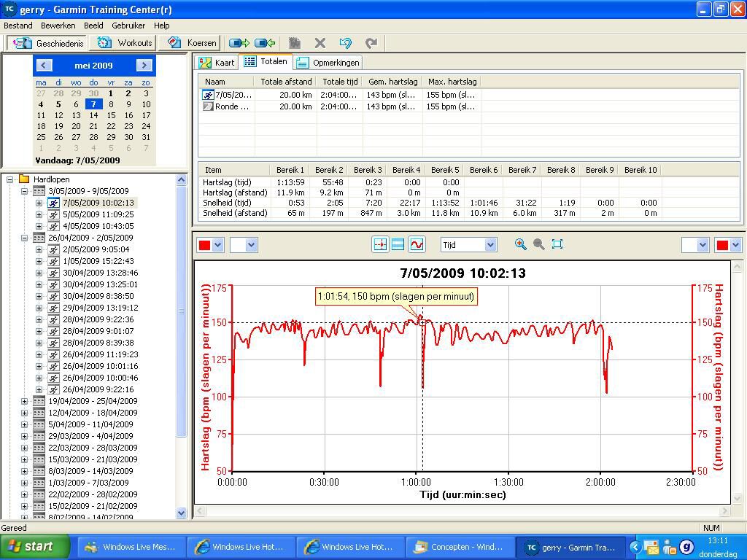Open the Beeld menu
Viewport: 747px width, 560px height.
coord(93,26)
